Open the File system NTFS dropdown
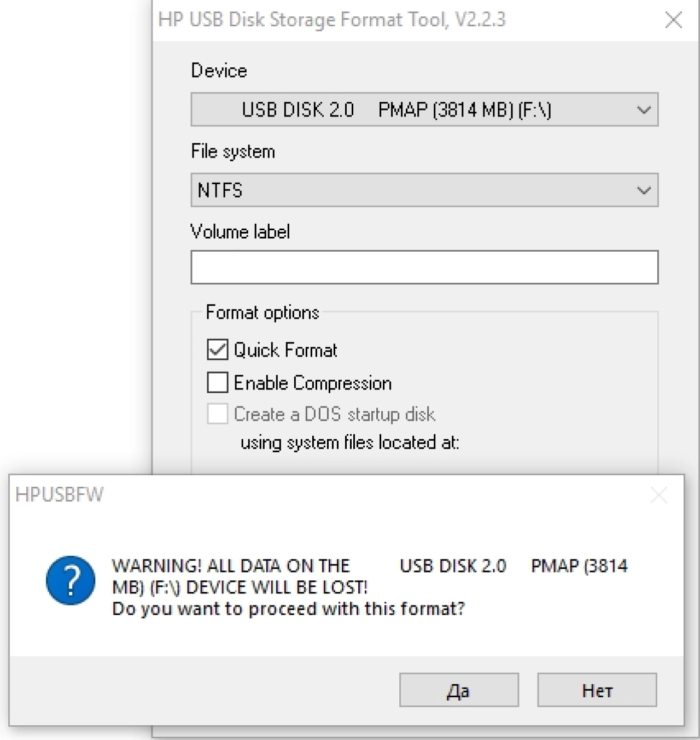The width and height of the screenshot is (700, 740). (424, 190)
